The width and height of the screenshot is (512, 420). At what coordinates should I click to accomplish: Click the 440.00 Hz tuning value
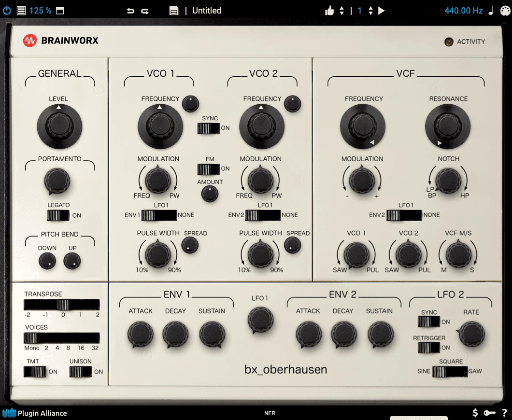tap(463, 11)
